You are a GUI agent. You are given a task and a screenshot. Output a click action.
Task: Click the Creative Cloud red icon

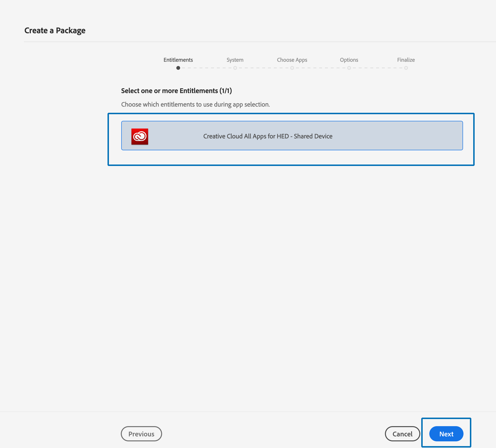point(140,136)
